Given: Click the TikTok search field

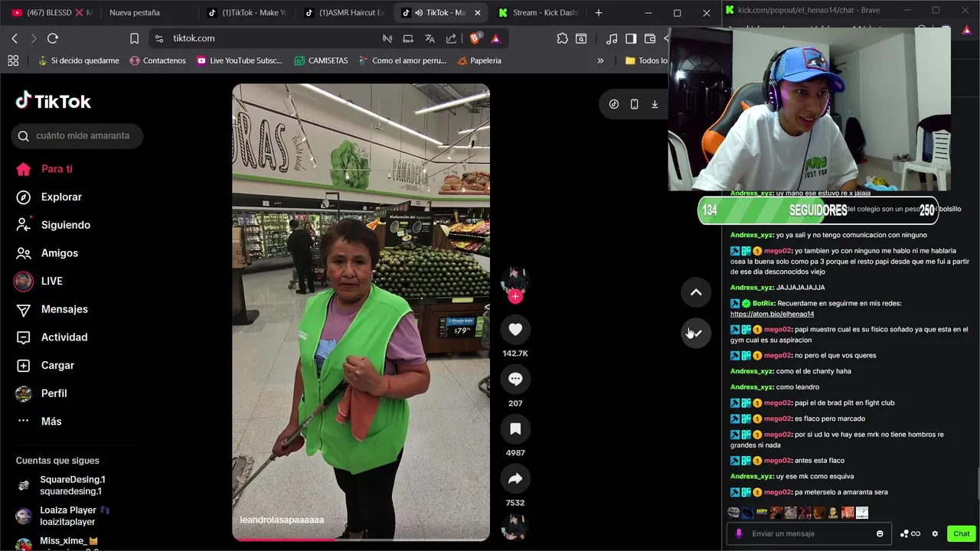Looking at the screenshot, I should (77, 135).
